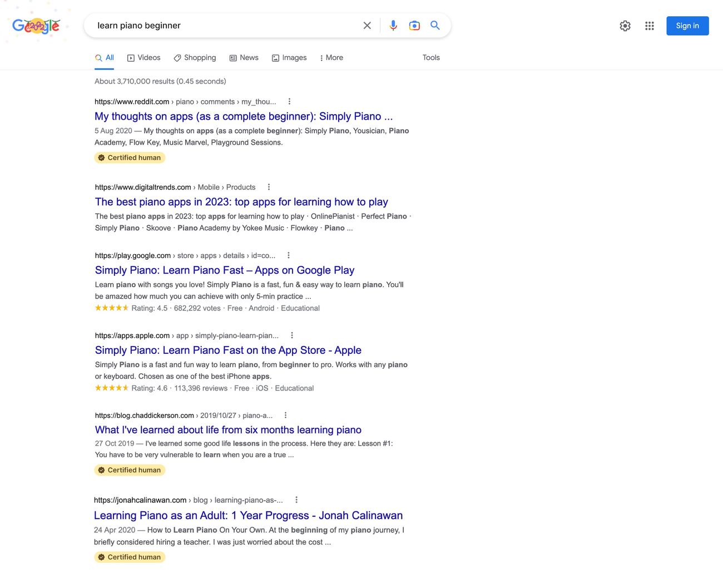Open the Google apps grid icon
Screen dimensions: 723x588
tap(649, 26)
